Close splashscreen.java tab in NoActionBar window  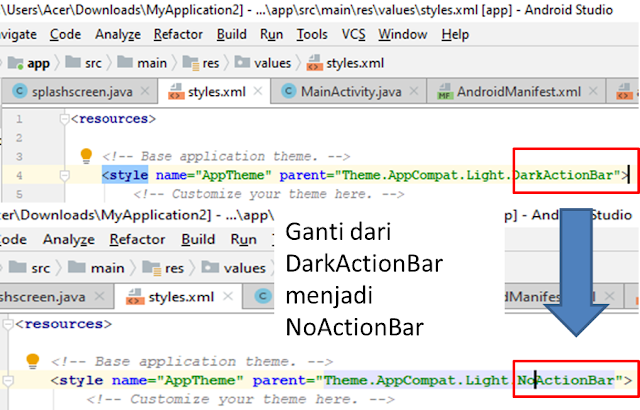click(x=99, y=297)
